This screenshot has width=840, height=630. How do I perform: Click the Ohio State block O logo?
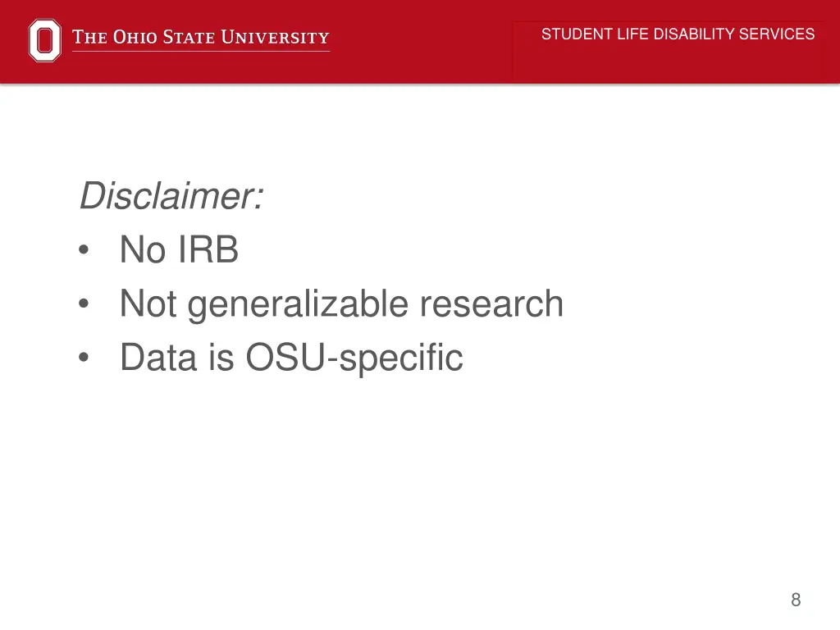click(44, 40)
